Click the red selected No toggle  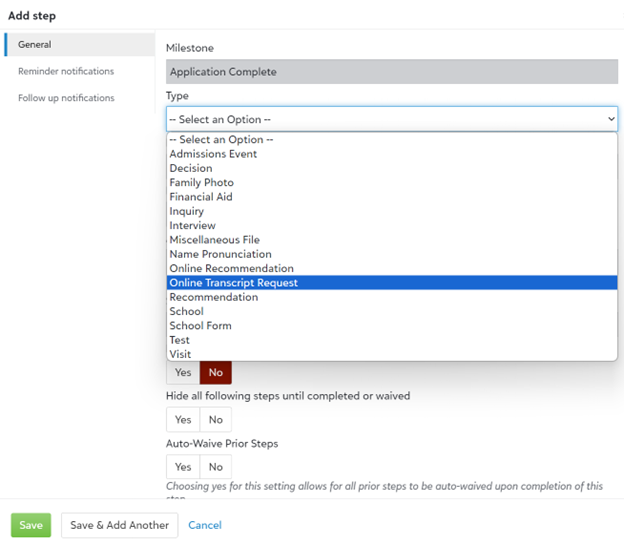(216, 373)
